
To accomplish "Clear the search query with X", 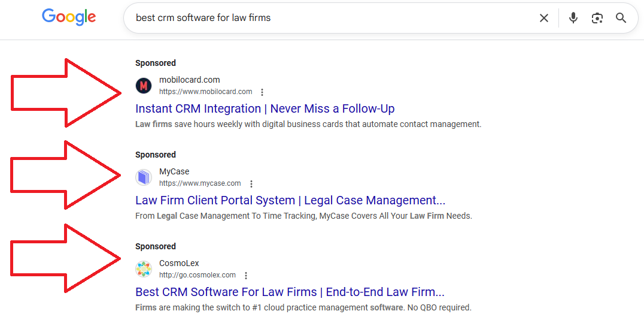I will coord(544,18).
